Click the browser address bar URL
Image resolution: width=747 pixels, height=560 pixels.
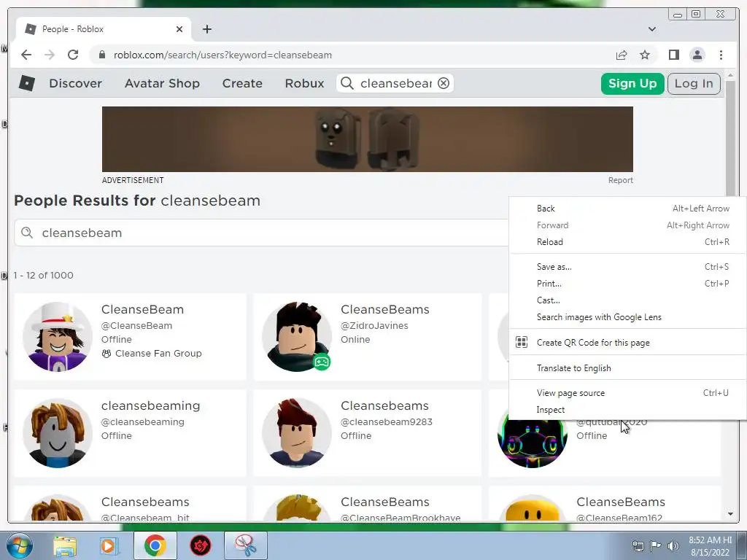pyautogui.click(x=223, y=55)
